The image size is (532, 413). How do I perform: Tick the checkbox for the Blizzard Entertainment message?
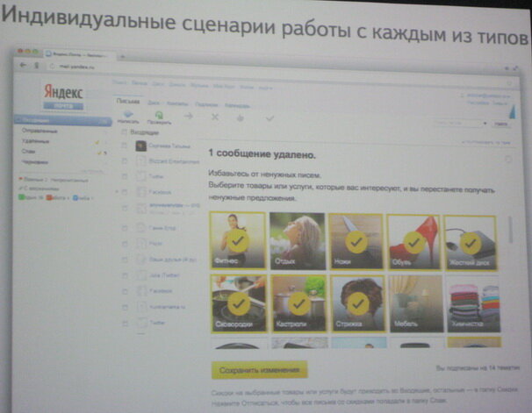point(125,161)
